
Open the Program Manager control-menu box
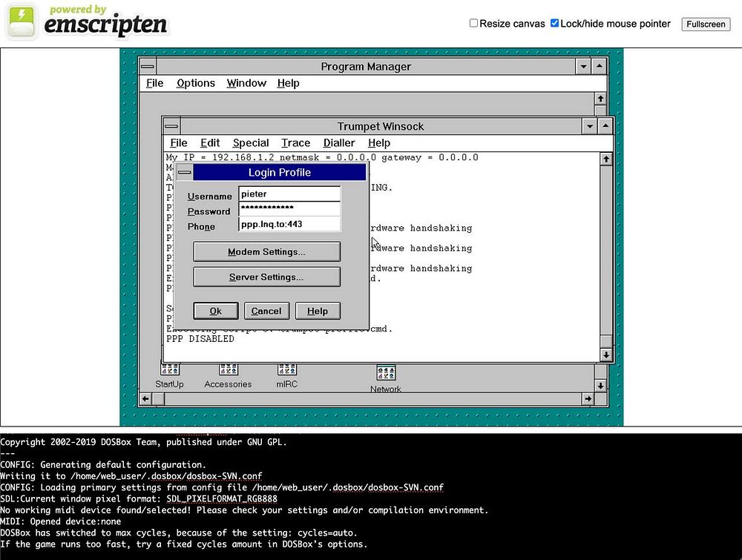[148, 66]
